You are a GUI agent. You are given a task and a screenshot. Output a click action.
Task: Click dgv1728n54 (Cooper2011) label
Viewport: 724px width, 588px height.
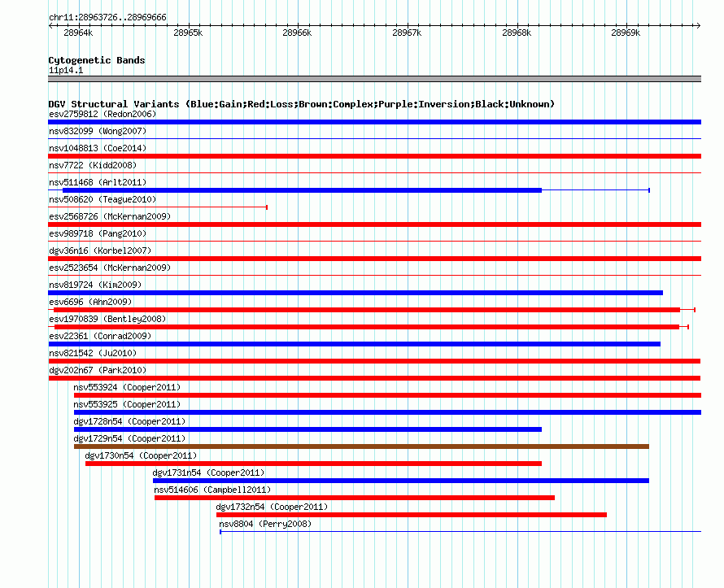pos(129,421)
